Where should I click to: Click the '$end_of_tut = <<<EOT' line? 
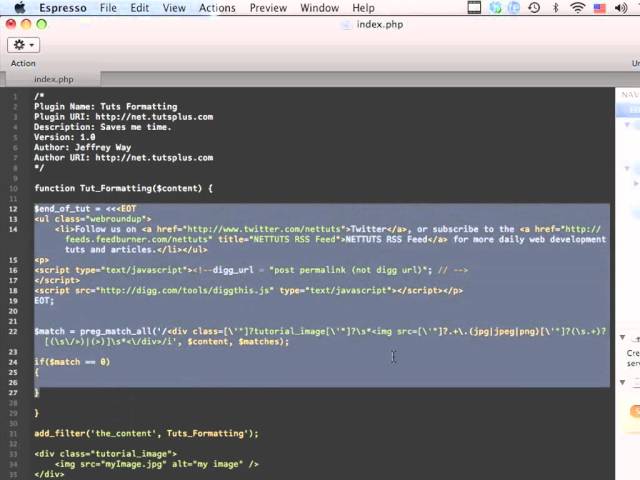[85, 209]
